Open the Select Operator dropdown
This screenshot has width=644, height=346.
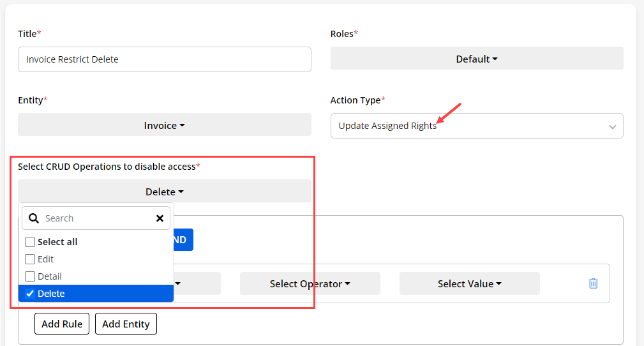tap(310, 283)
